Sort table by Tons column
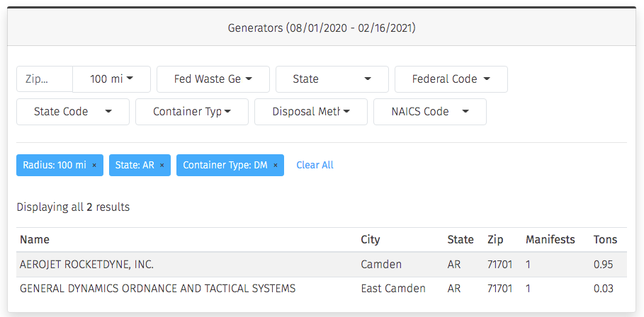Viewport: 644px width, 317px height. point(605,239)
